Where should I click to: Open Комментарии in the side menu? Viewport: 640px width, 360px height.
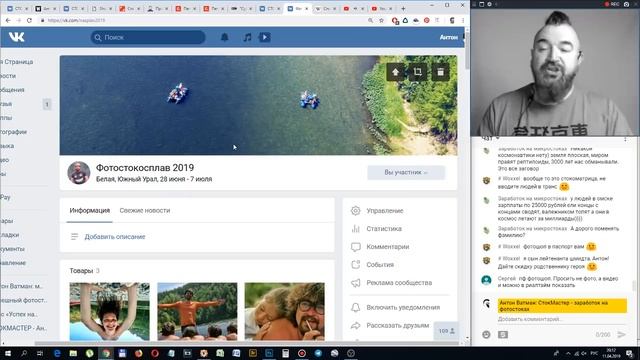387,247
